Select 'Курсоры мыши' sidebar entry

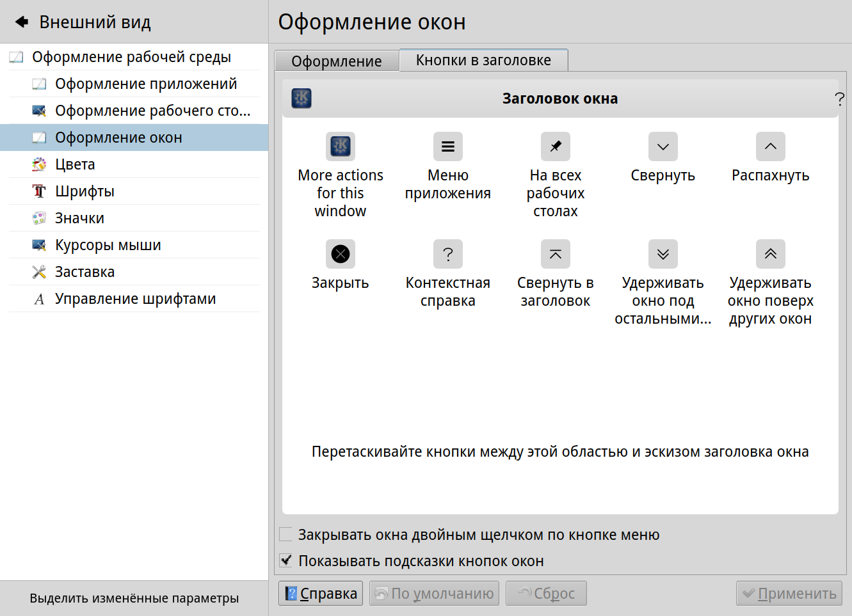pos(108,245)
